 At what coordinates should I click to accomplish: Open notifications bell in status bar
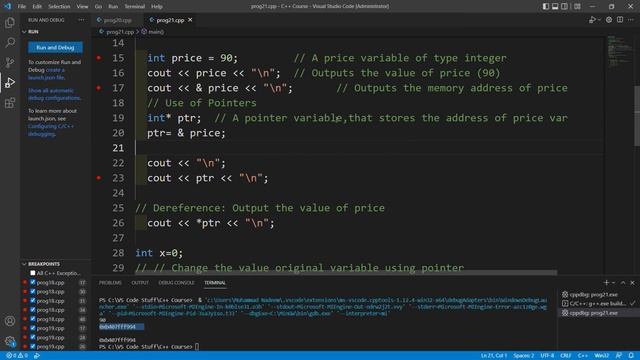click(x=631, y=356)
